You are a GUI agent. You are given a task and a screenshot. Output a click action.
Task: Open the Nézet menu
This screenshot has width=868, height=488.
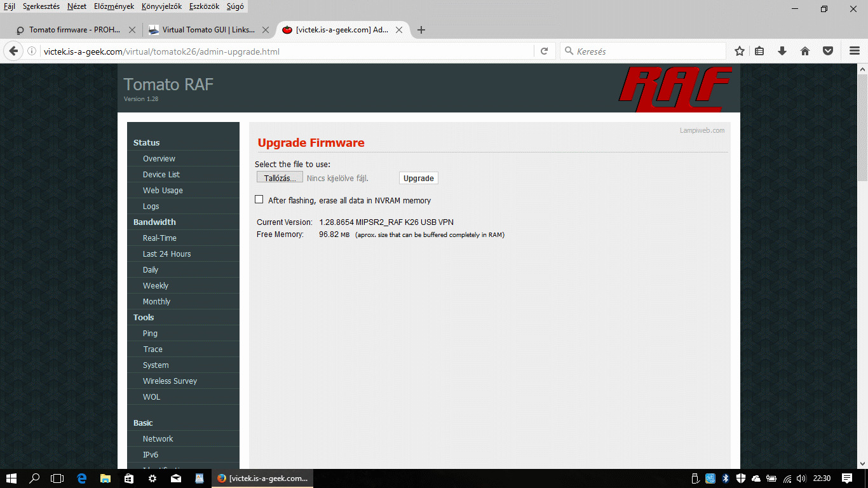pyautogui.click(x=77, y=6)
